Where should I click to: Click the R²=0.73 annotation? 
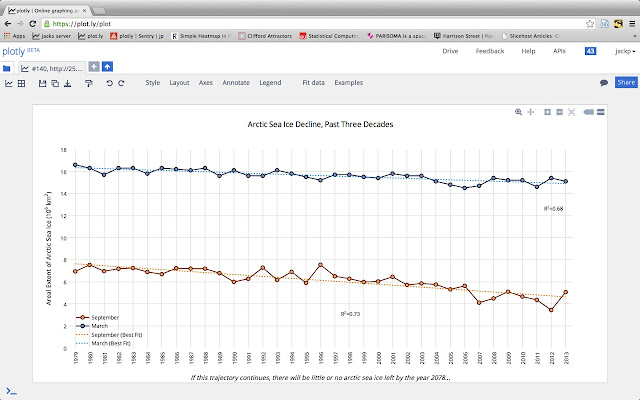point(350,314)
